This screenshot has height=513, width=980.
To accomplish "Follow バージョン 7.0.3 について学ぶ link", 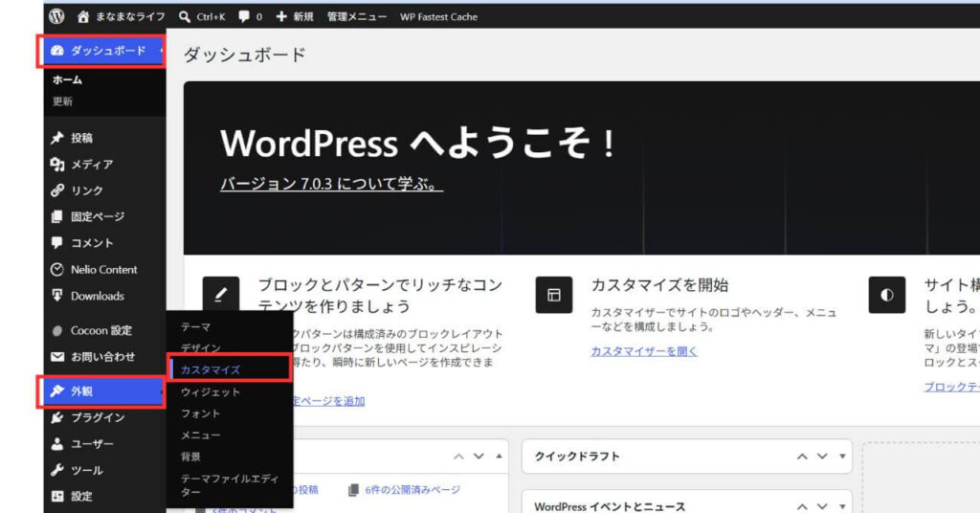I will pos(331,184).
